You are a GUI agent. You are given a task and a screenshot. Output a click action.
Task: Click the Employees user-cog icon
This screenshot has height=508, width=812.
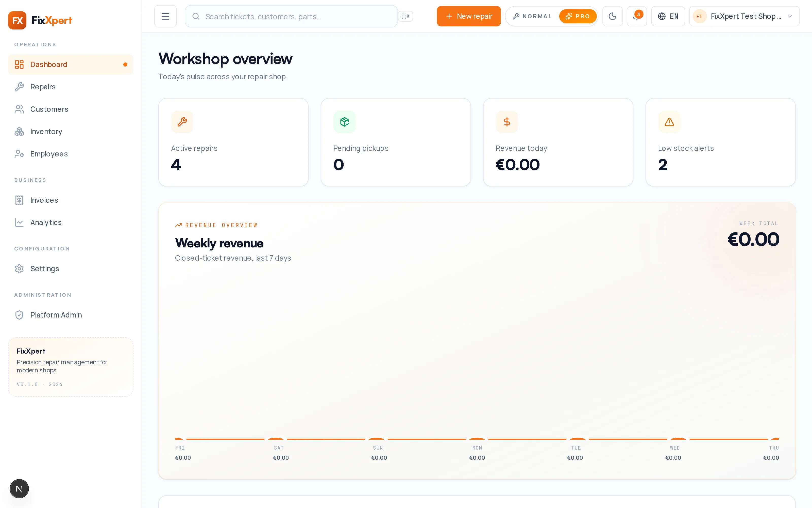[19, 154]
